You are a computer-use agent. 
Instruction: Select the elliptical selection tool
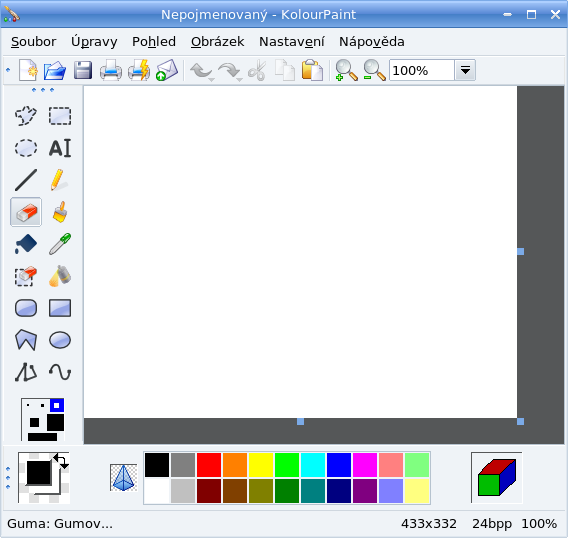[x=26, y=148]
